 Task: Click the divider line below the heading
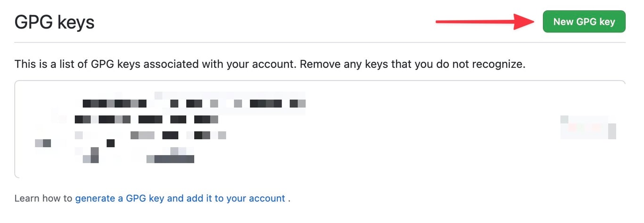320,42
